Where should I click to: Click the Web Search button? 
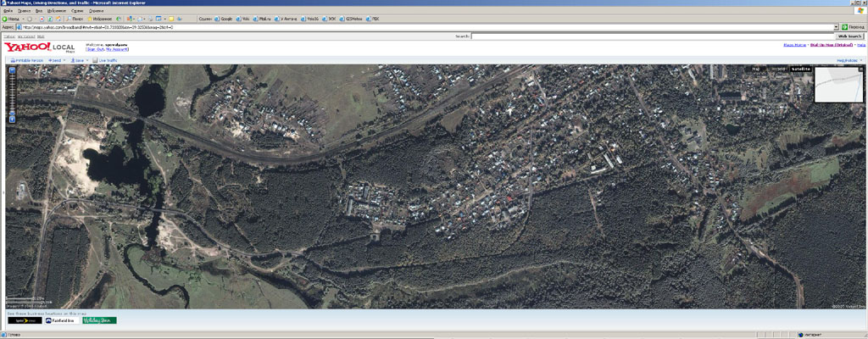(x=849, y=36)
